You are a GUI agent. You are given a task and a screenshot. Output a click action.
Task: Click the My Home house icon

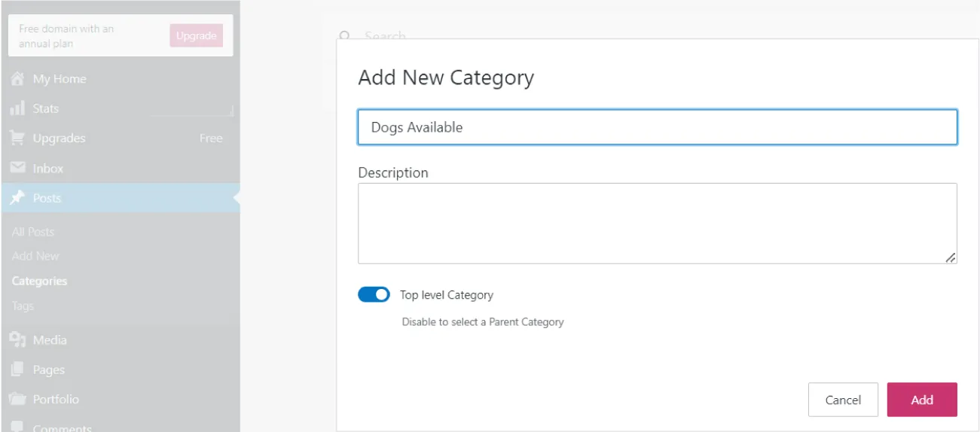coord(17,79)
